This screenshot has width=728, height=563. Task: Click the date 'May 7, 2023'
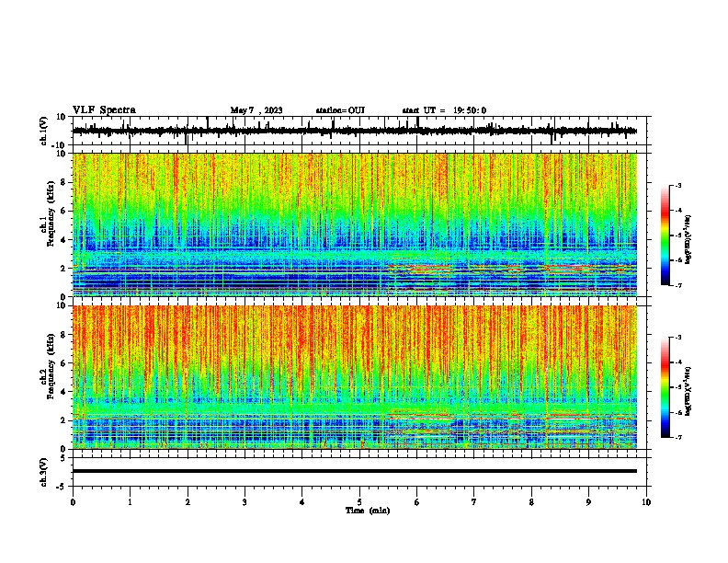tap(256, 110)
